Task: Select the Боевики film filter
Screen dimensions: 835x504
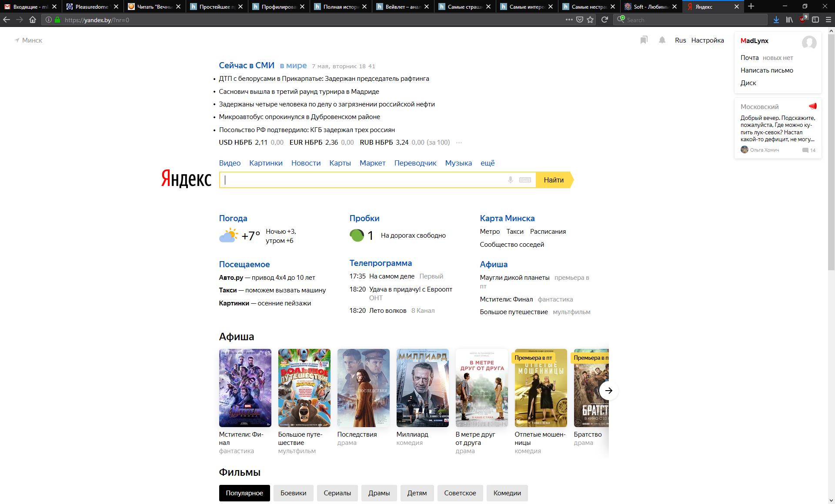Action: pos(293,493)
